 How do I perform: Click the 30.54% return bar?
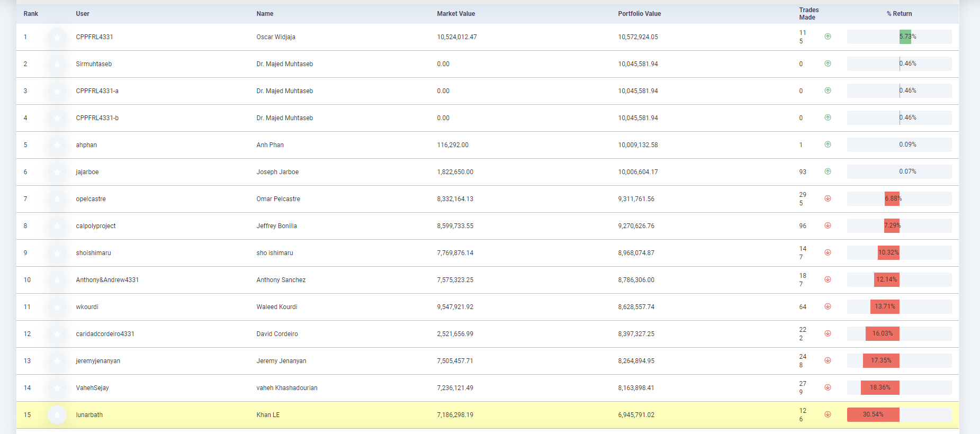(x=873, y=414)
